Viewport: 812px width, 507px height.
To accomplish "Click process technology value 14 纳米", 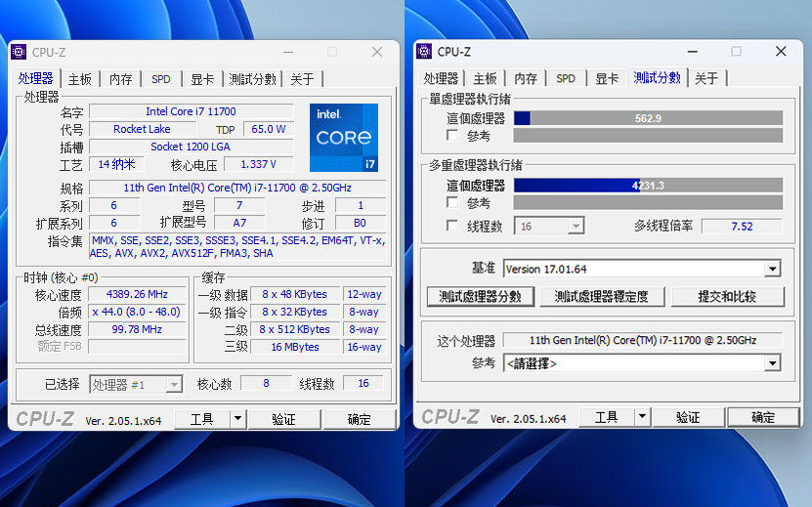I will click(x=116, y=164).
